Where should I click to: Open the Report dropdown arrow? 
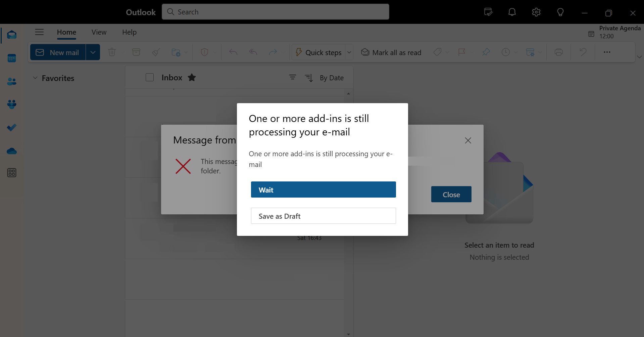pos(214,52)
